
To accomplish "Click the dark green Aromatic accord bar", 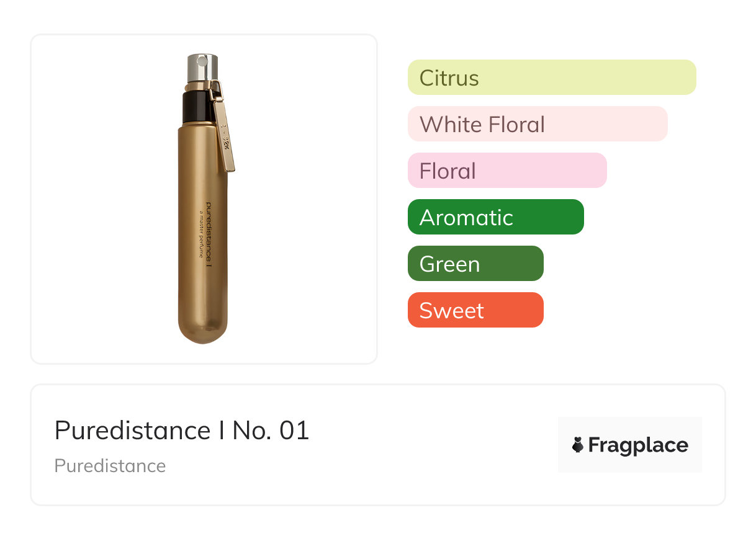I will tap(495, 217).
